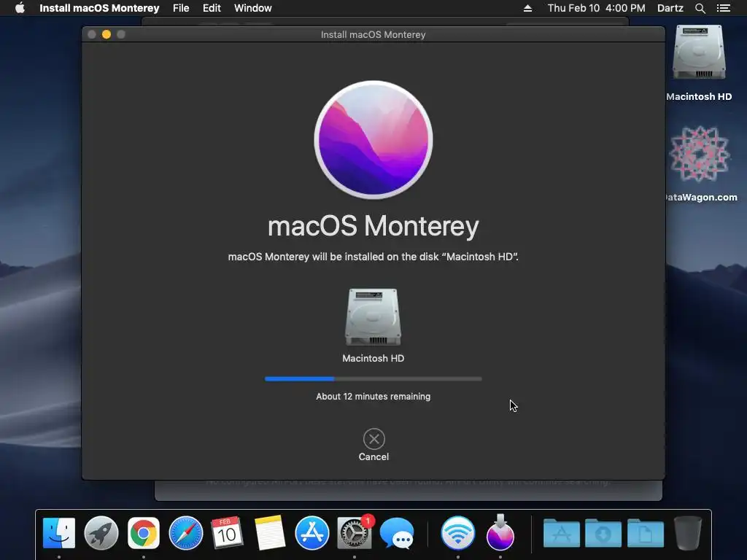Open the Edit menu
This screenshot has width=747, height=560.
coord(212,8)
